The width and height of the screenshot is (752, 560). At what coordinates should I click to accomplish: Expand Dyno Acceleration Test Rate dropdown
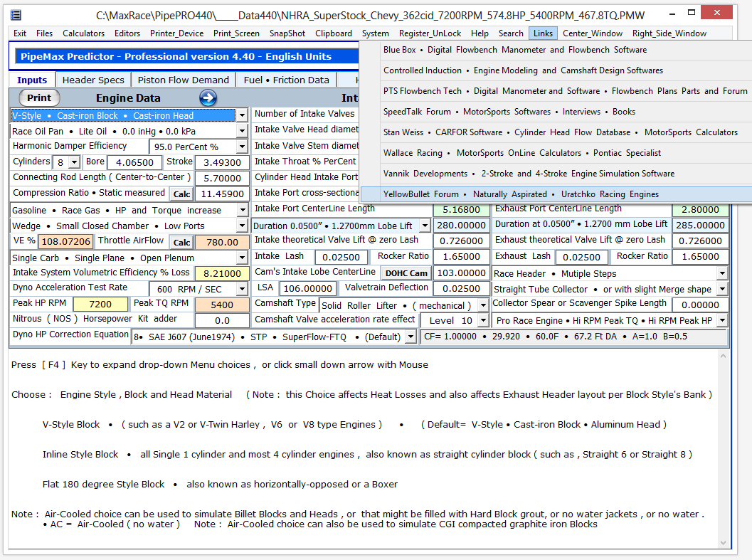click(243, 289)
